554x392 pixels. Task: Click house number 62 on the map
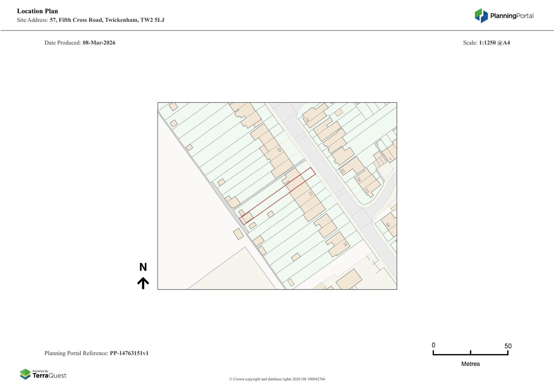pyautogui.click(x=343, y=171)
